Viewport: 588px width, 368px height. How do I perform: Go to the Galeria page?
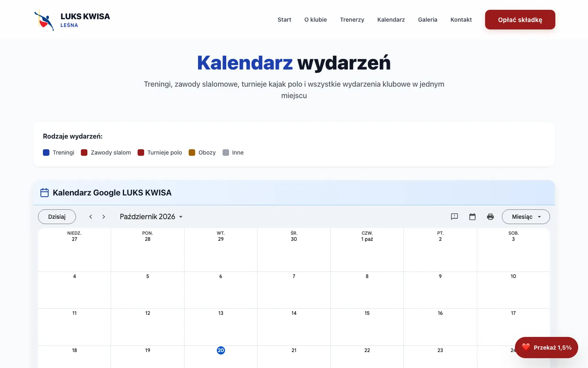pyautogui.click(x=428, y=20)
